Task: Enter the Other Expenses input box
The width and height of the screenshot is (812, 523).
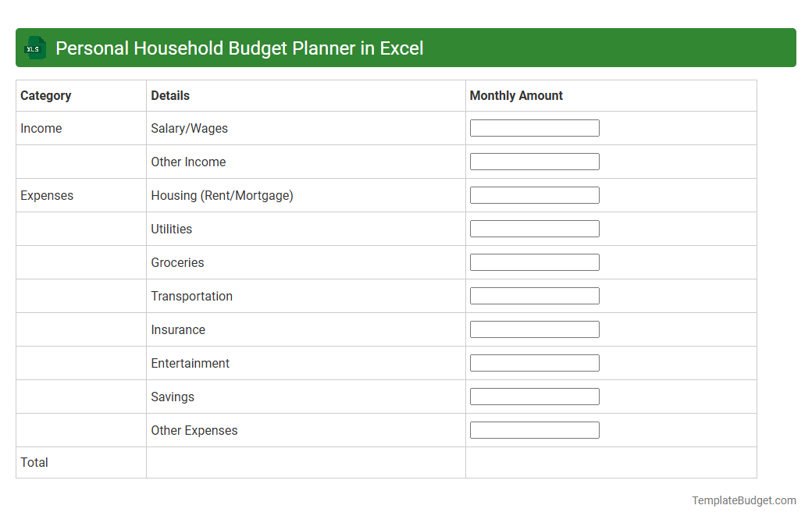Action: [x=534, y=429]
